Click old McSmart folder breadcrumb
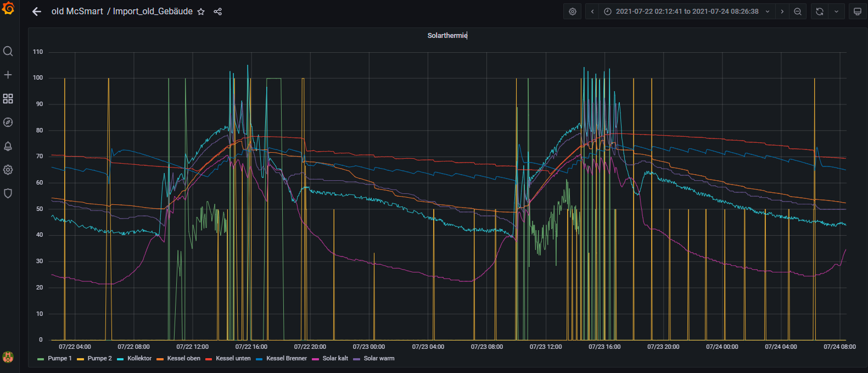This screenshot has height=373, width=868. tap(77, 12)
